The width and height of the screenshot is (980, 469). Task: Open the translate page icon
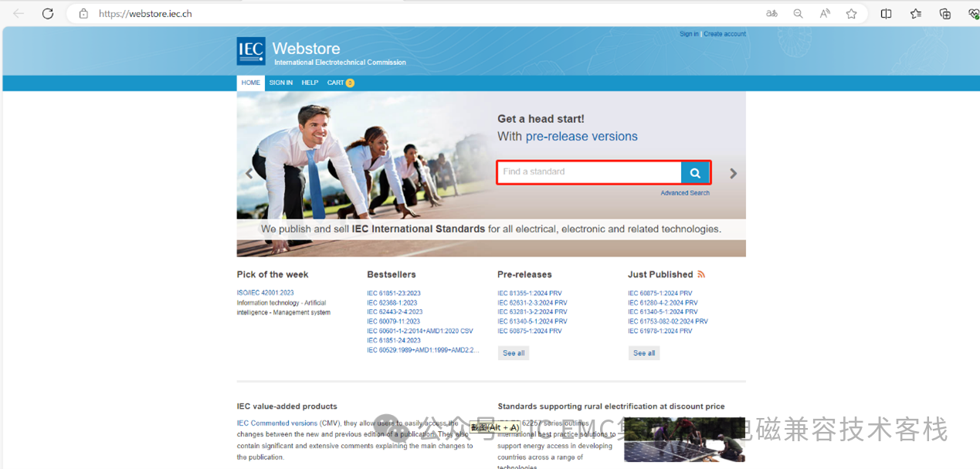coord(771,13)
